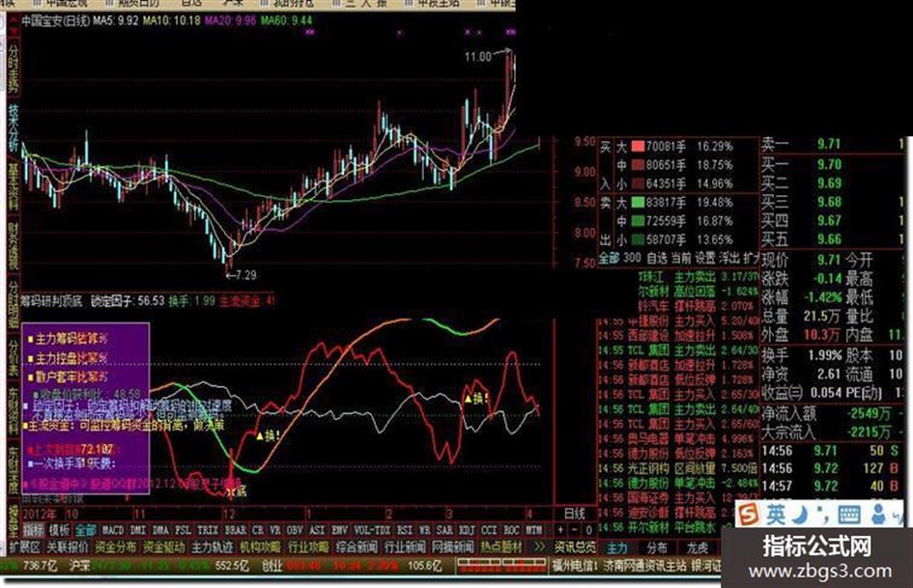Open 设置 under order flow table

[x=704, y=258]
